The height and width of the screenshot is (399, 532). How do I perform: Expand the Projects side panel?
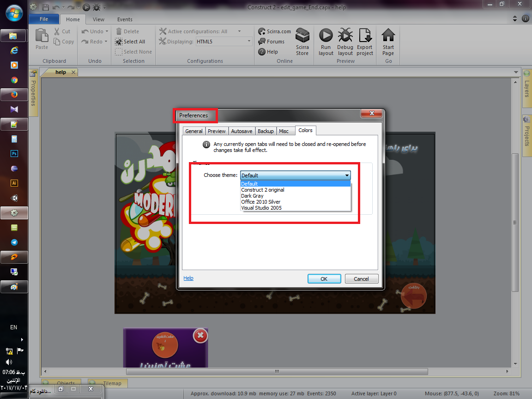526,135
